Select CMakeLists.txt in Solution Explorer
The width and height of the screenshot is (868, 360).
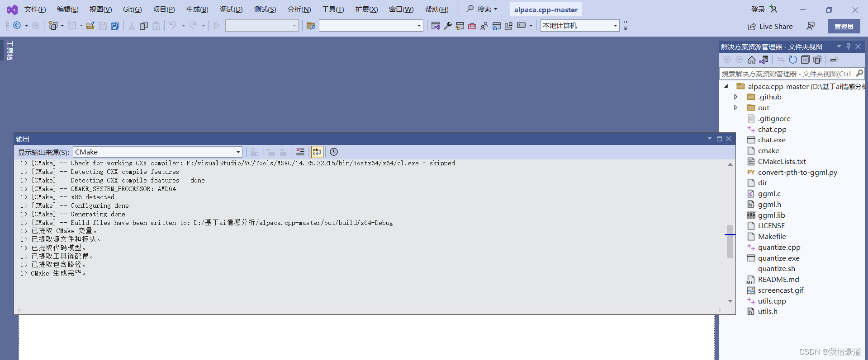(x=782, y=161)
